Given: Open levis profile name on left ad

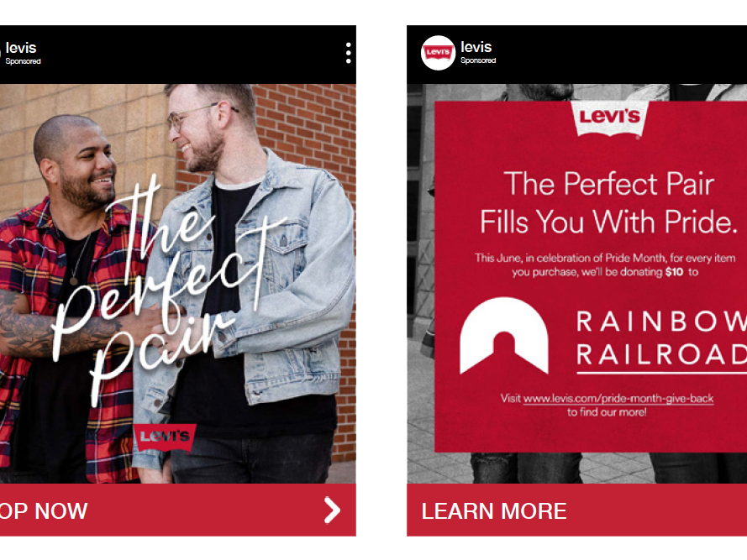Looking at the screenshot, I should point(21,48).
